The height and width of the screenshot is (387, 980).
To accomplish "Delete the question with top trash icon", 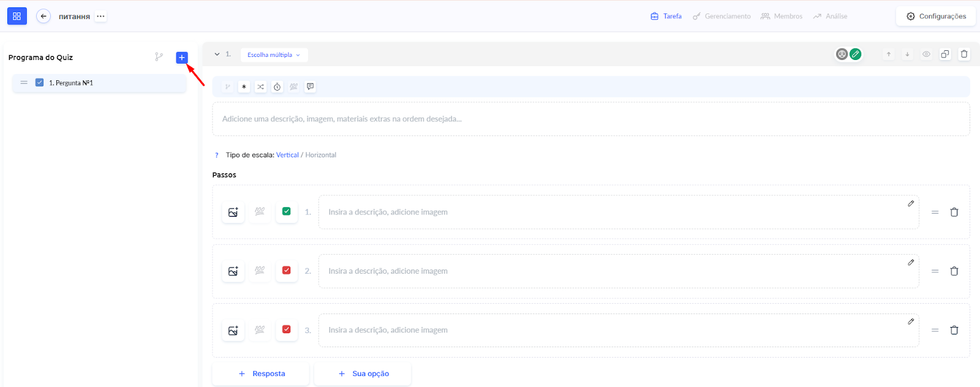I will 964,54.
